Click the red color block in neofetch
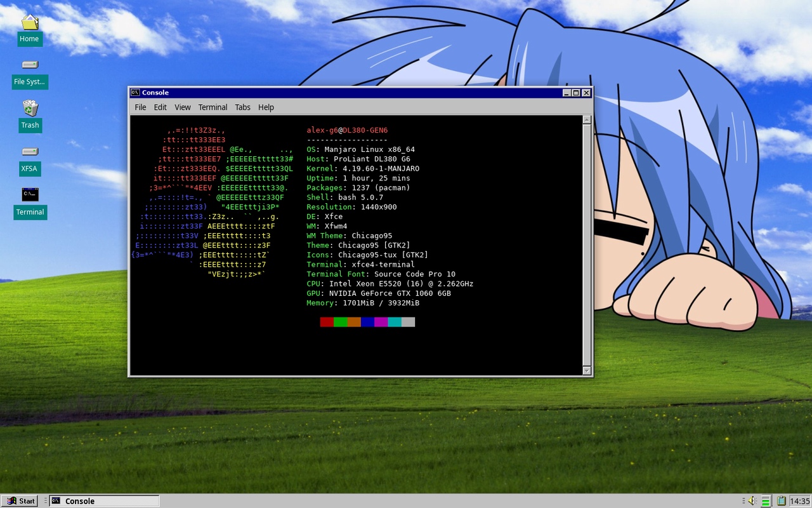The image size is (812, 508). click(327, 322)
